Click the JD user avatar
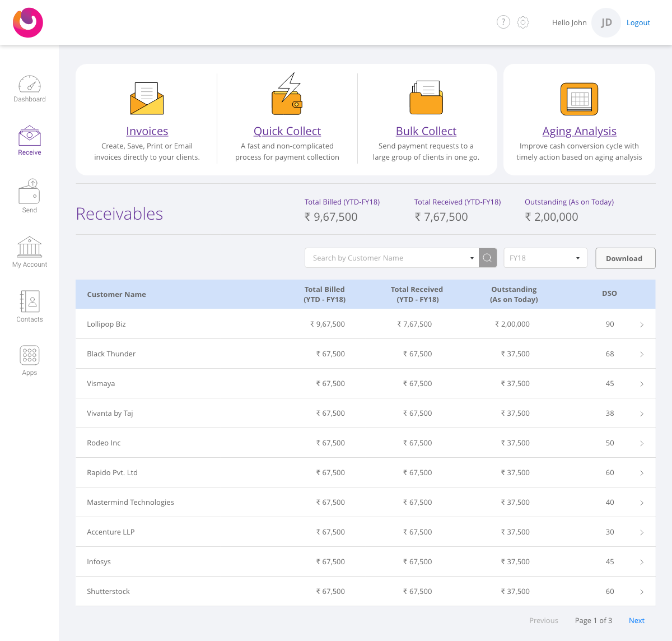This screenshot has height=641, width=672. pyautogui.click(x=606, y=22)
